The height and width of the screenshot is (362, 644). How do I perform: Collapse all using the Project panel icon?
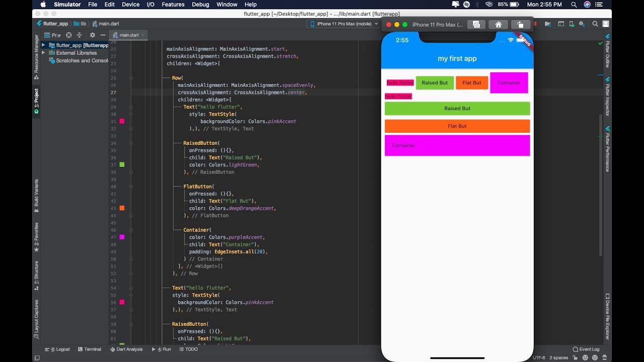[x=79, y=35]
